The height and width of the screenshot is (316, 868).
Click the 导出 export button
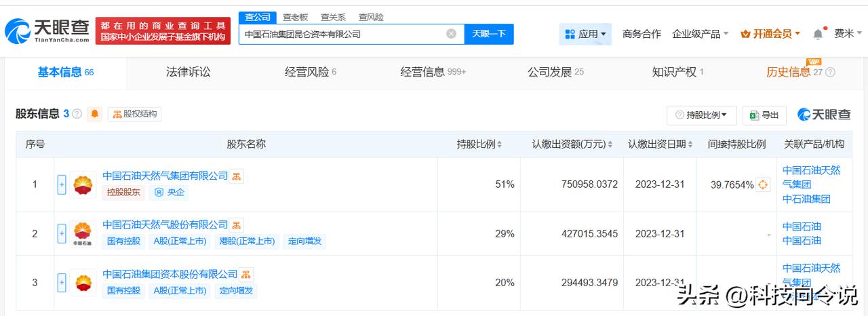764,115
